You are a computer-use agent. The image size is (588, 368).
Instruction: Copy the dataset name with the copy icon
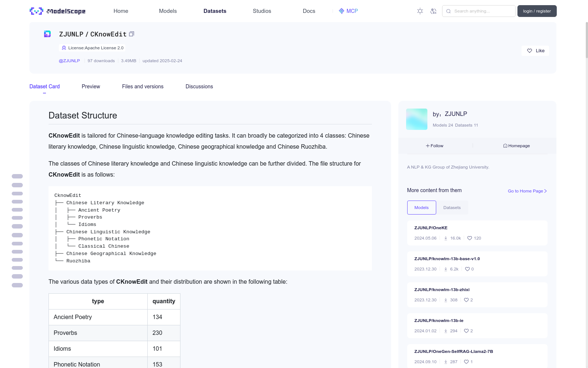coord(132,34)
